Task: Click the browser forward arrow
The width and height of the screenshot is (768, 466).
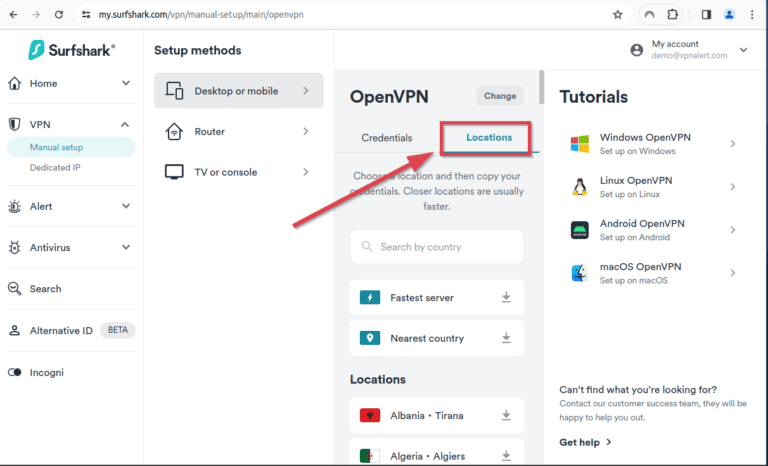Action: (36, 15)
